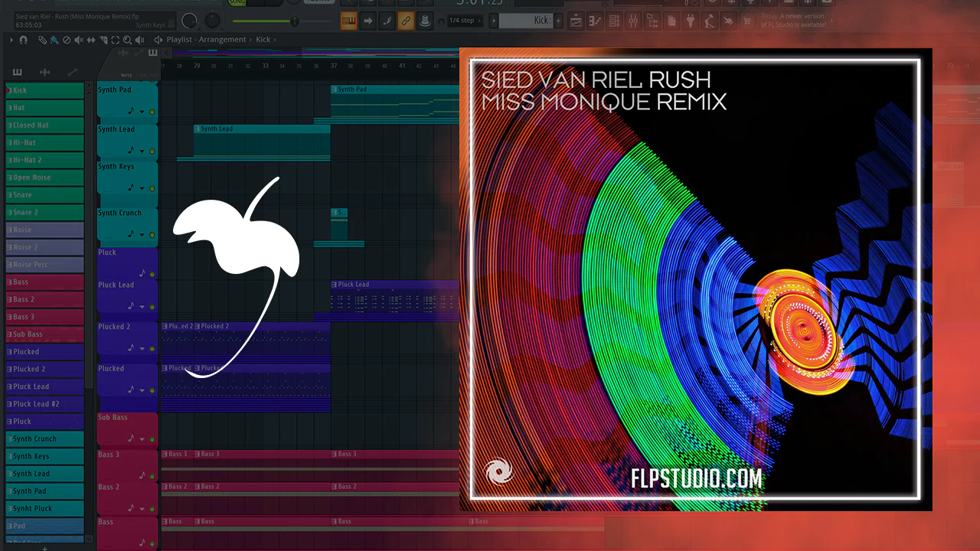980x551 pixels.
Task: Click the Kick breadcrumb in playlist title
Action: click(x=263, y=40)
